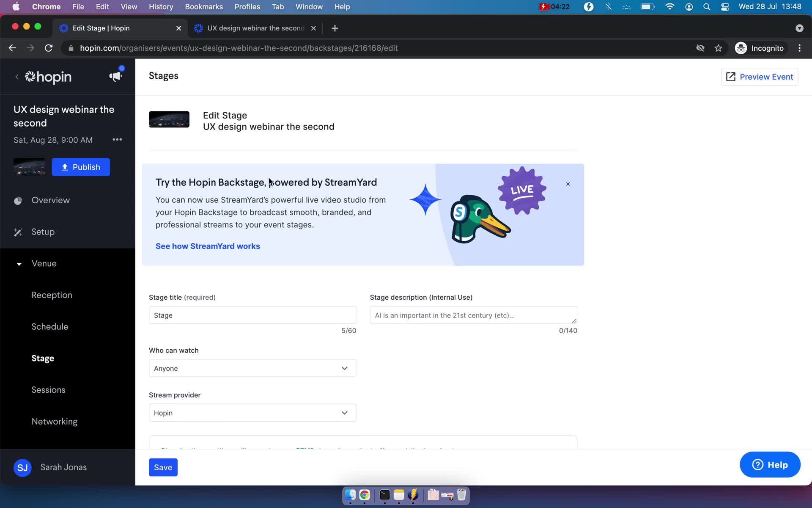Click Sarah Jonas avatar badge
Image resolution: width=812 pixels, height=508 pixels.
(x=22, y=467)
